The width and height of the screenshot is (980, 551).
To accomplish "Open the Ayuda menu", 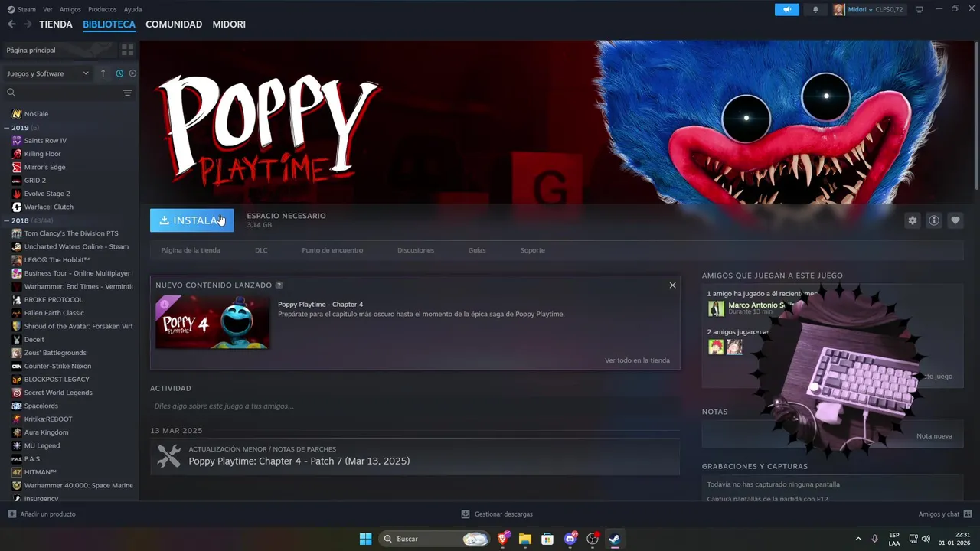I will [x=132, y=9].
